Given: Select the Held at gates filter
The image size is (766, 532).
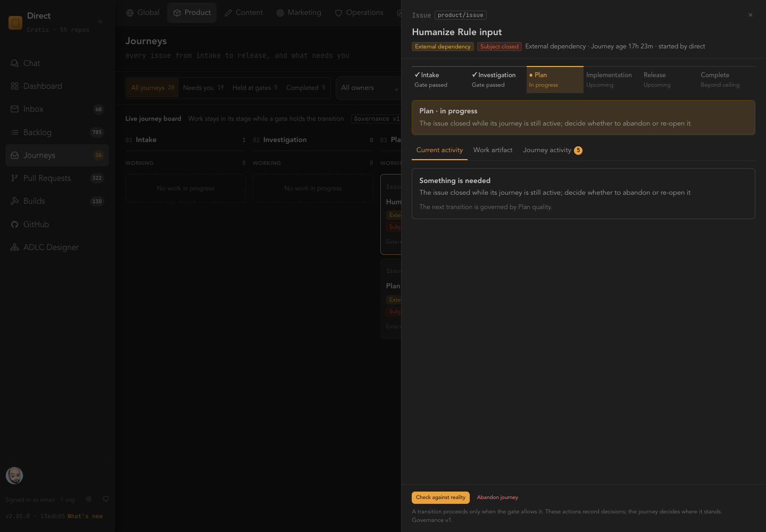Looking at the screenshot, I should (255, 88).
